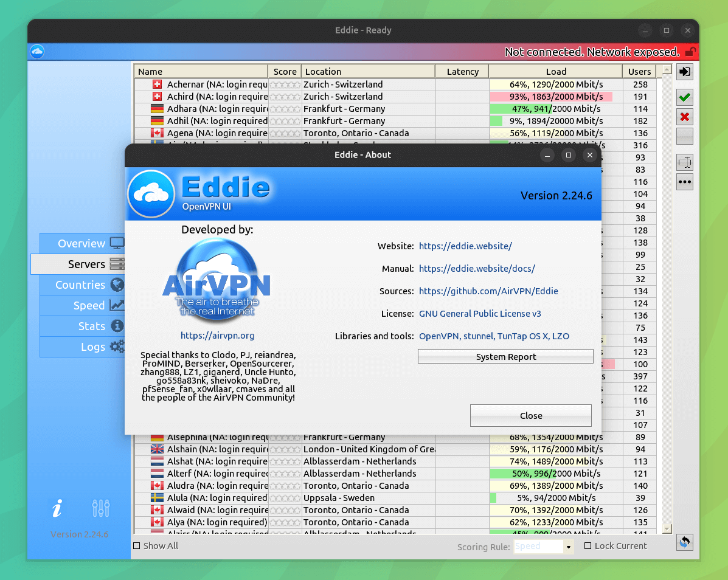
Task: Open the Scoring Rule Speed dropdown
Action: (544, 547)
